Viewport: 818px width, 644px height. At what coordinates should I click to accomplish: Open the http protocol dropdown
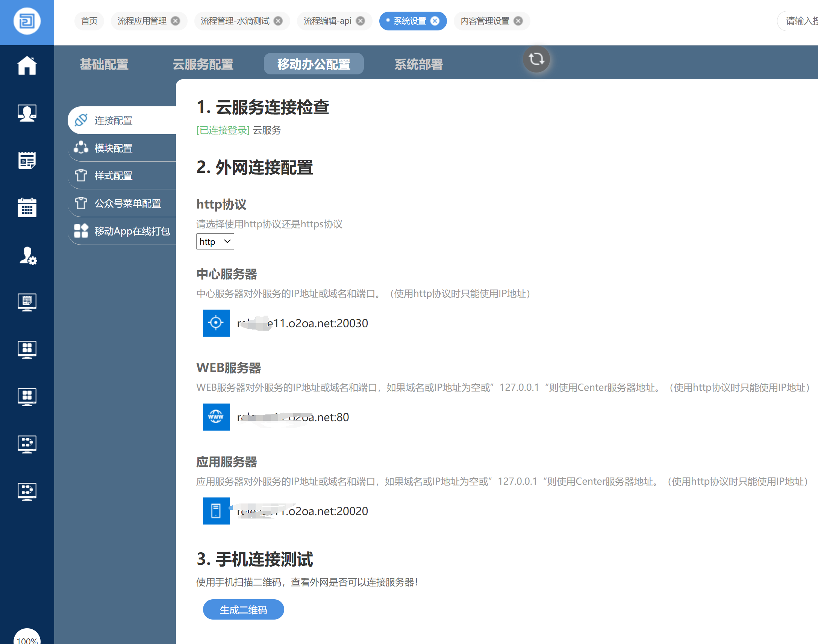pyautogui.click(x=215, y=242)
